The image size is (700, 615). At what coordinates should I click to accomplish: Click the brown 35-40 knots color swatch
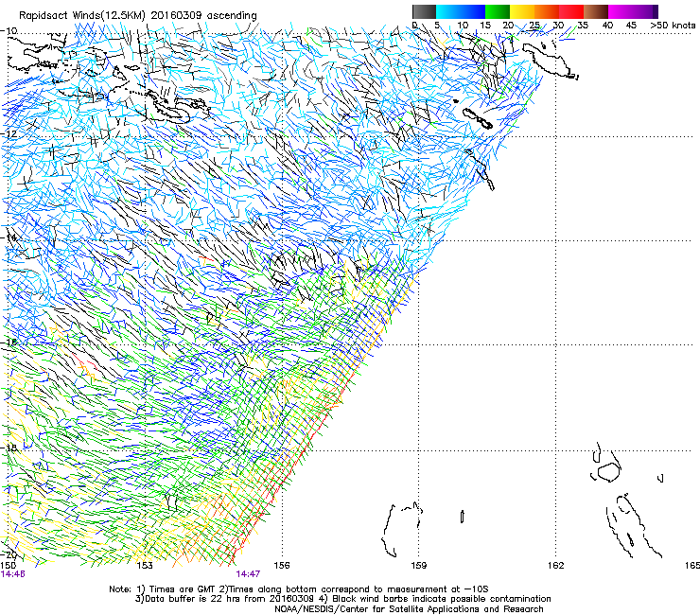pos(596,11)
